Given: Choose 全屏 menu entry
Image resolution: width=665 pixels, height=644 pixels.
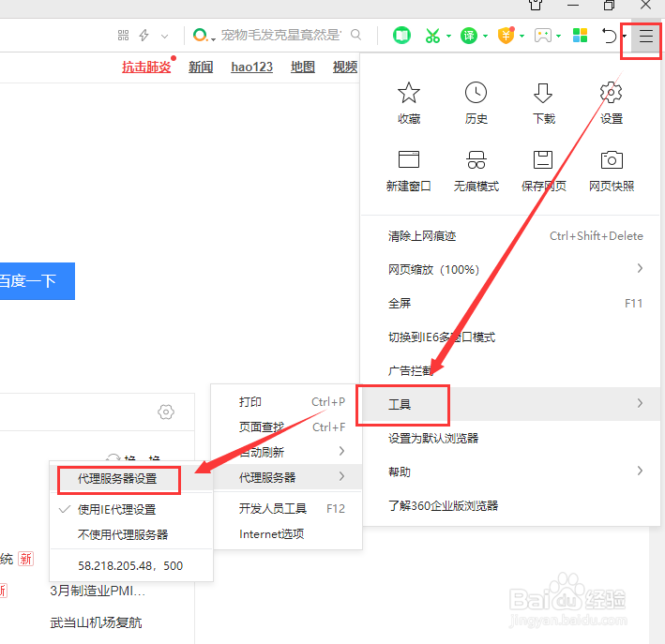Looking at the screenshot, I should [510, 303].
